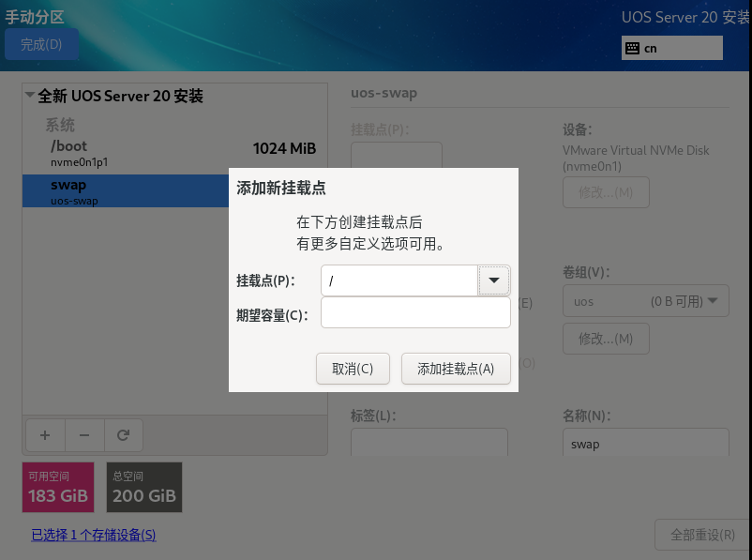The height and width of the screenshot is (560, 752).
Task: Select the swap uos-swap partition row
Action: tap(126, 191)
